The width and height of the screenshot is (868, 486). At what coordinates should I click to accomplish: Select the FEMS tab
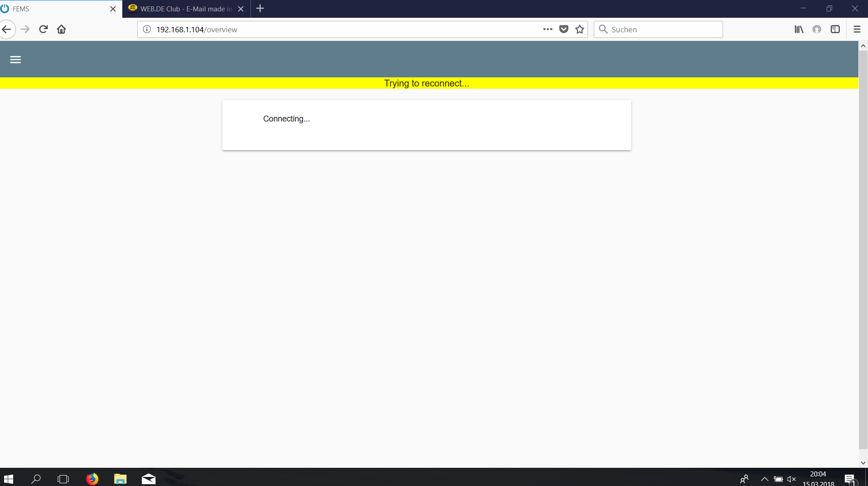click(x=55, y=9)
